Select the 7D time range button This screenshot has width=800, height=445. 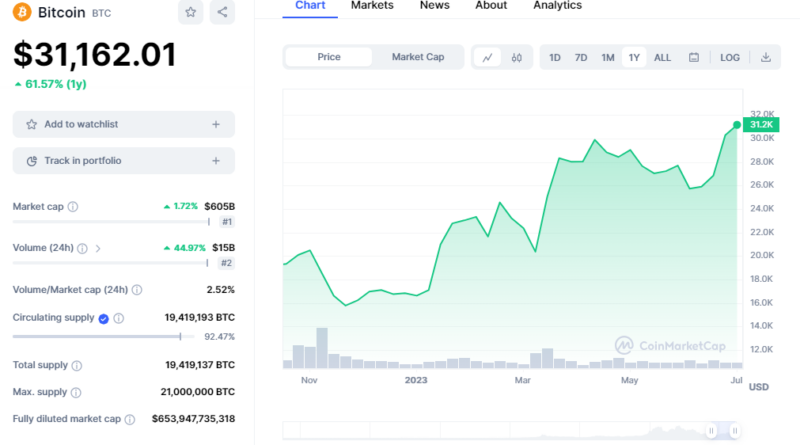[x=581, y=57]
